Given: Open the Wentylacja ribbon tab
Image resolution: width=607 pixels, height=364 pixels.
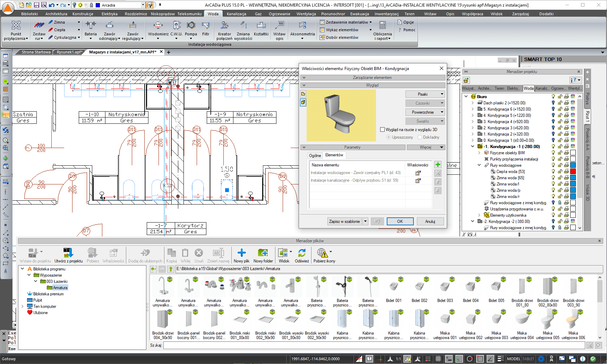Looking at the screenshot, I should [306, 14].
